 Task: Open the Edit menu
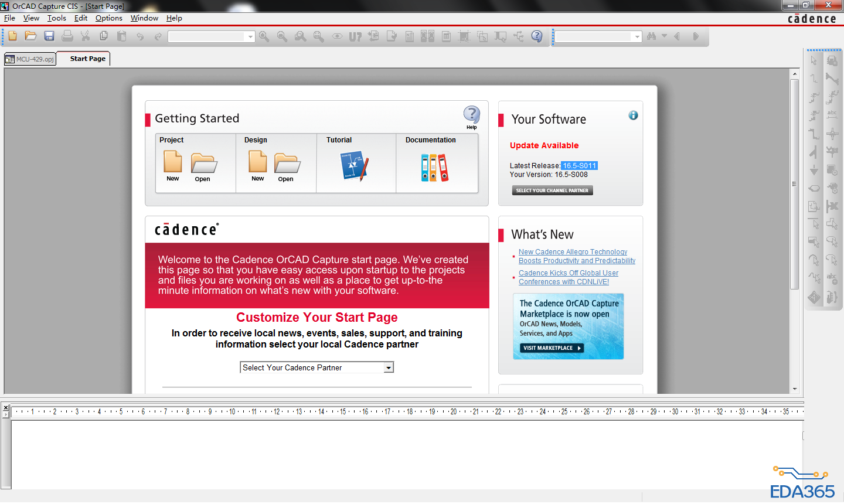tap(81, 18)
